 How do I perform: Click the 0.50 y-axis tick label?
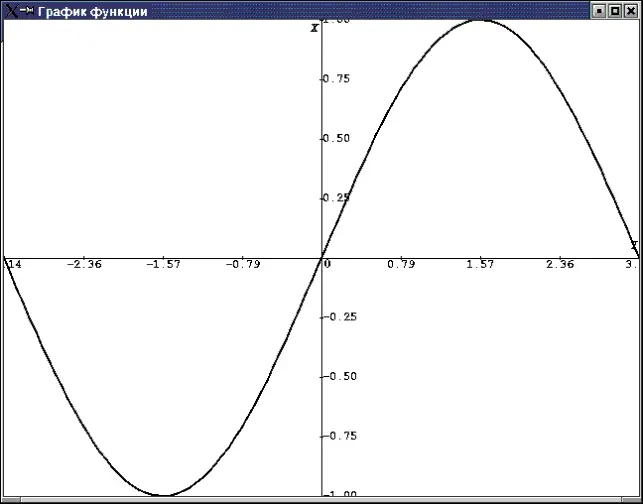338,138
